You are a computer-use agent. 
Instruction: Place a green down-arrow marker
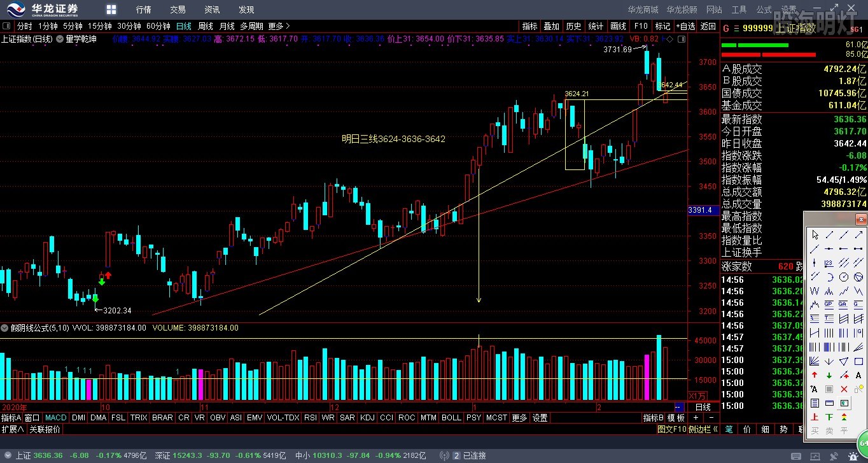[x=829, y=374]
